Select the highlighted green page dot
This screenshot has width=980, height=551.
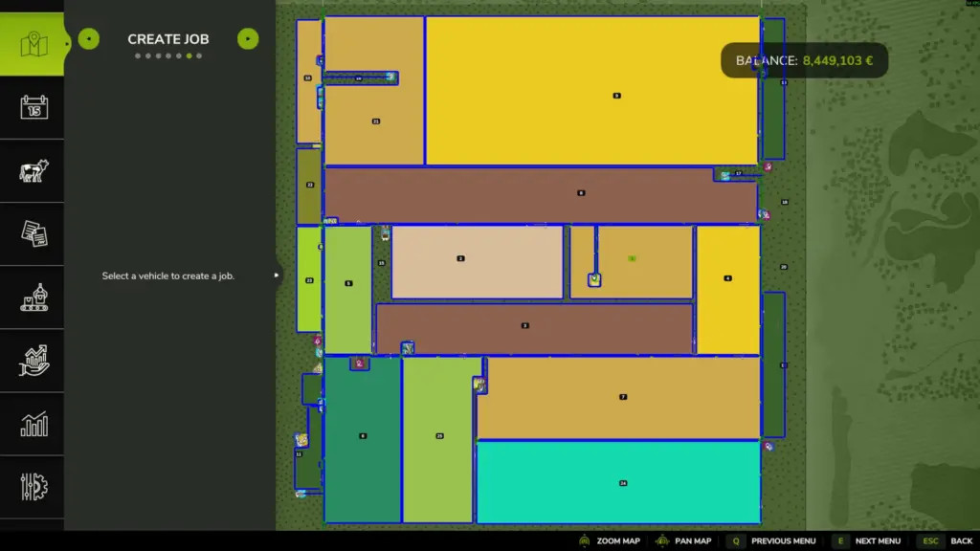[189, 56]
